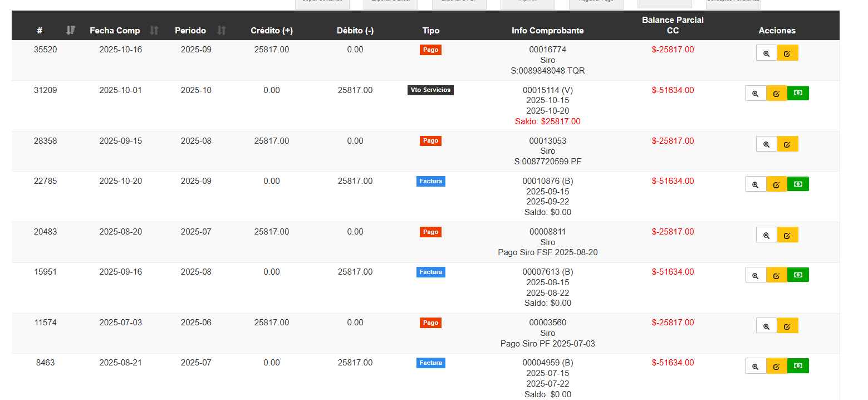
Task: Edit payment 28358 using pencil icon
Action: (787, 144)
